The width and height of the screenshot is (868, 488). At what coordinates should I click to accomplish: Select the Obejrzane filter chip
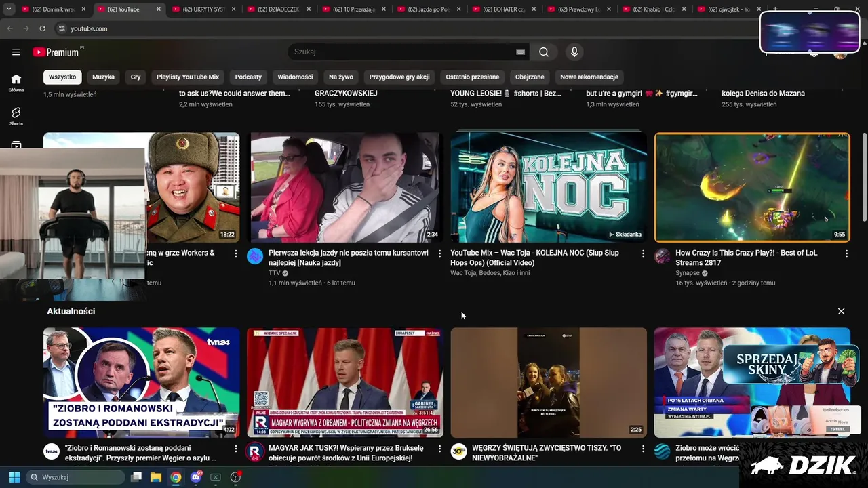click(530, 77)
